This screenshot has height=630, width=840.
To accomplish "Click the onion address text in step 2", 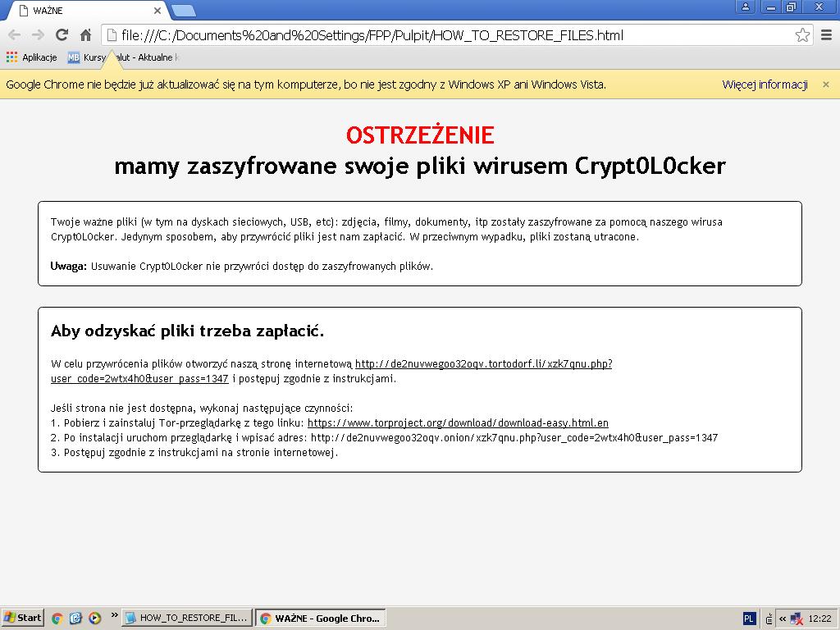I will click(514, 438).
